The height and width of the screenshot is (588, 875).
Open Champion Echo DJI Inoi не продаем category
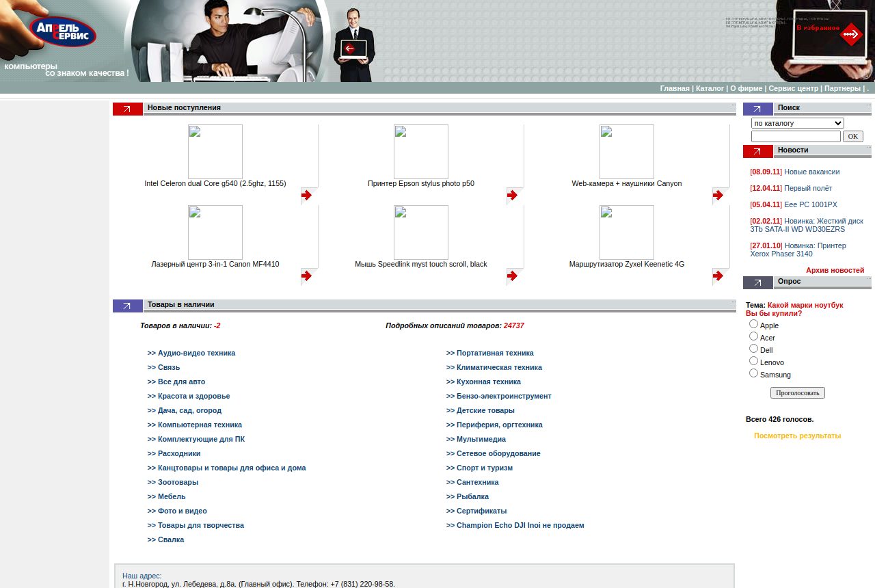pyautogui.click(x=515, y=525)
